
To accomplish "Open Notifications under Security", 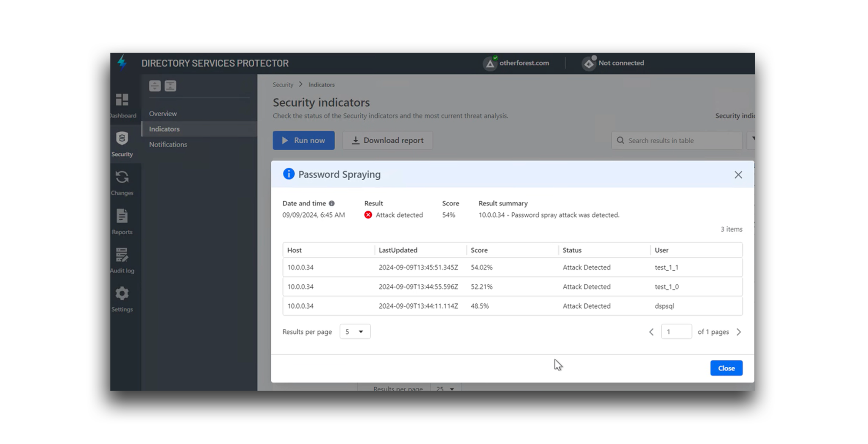I will pos(168,144).
